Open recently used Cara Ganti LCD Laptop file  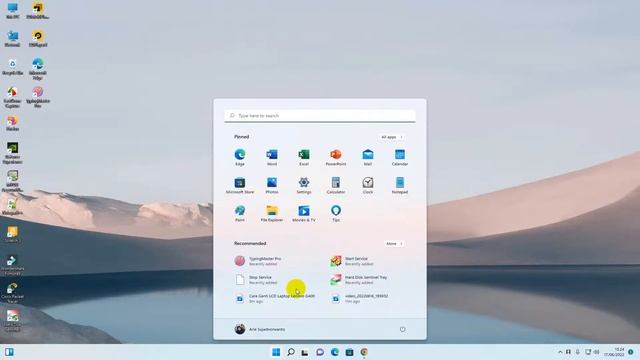275,298
